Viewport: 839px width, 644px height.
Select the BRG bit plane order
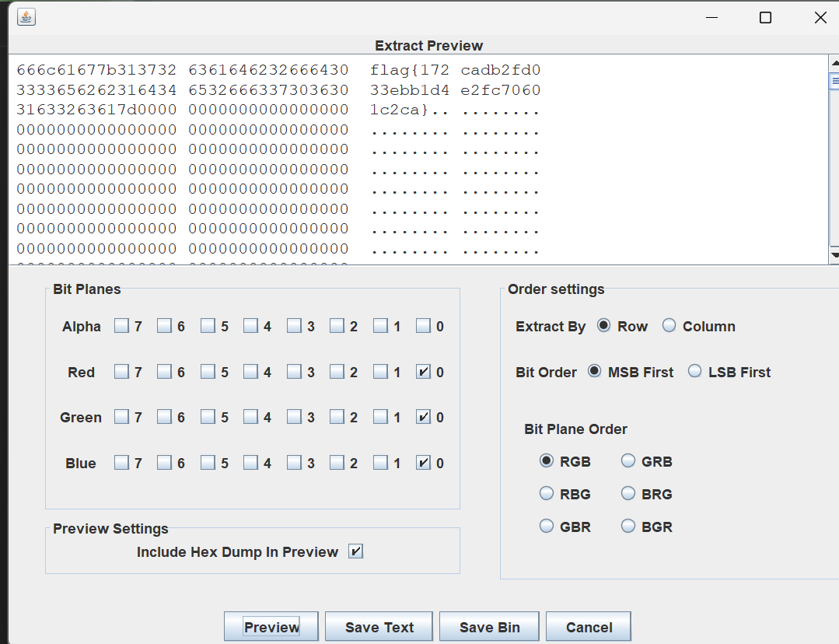point(628,493)
